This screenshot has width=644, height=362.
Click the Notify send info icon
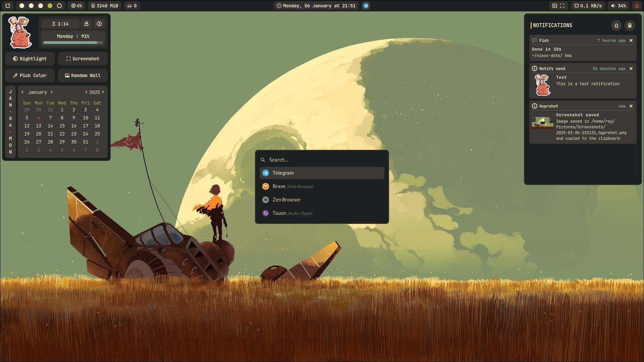pos(535,68)
